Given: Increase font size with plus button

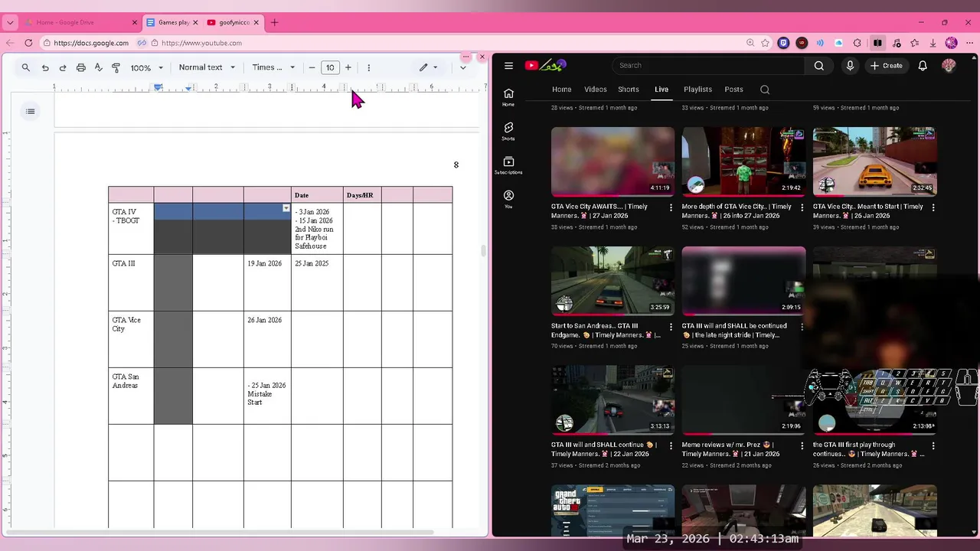Looking at the screenshot, I should [348, 67].
